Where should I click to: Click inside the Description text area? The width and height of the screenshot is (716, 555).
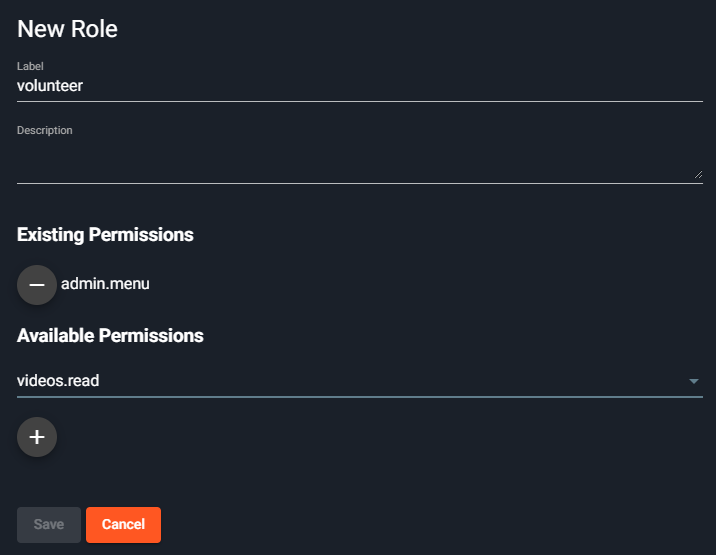[x=360, y=160]
